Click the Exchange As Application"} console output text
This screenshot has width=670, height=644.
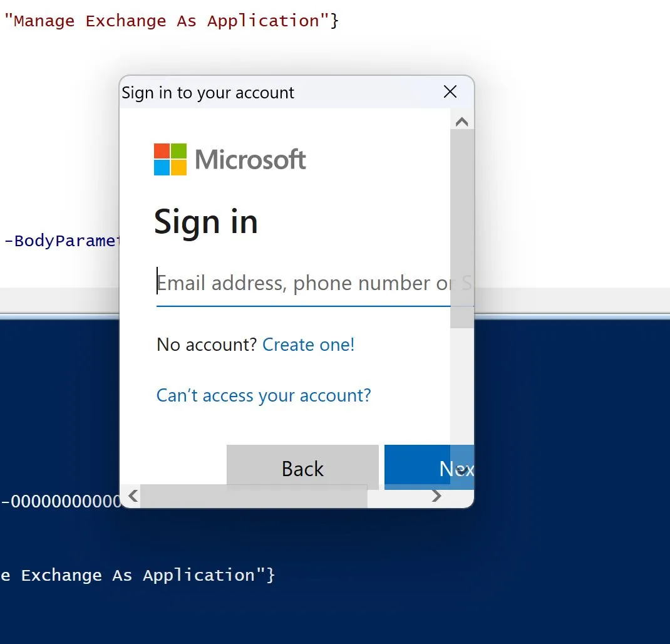(x=148, y=575)
